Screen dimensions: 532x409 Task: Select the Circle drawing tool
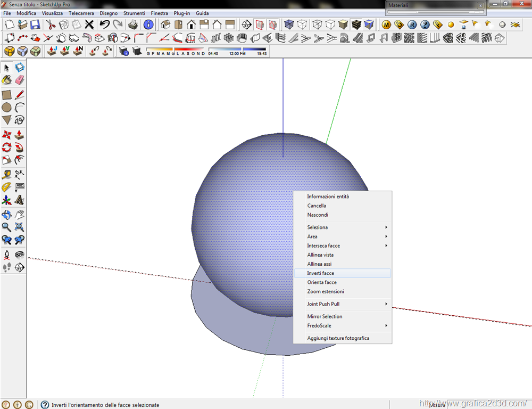point(7,107)
